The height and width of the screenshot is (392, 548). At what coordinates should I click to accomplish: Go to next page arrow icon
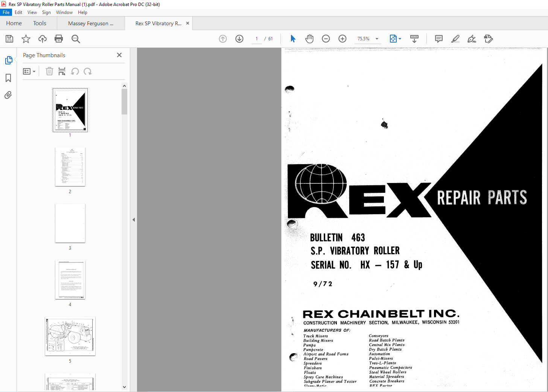tap(239, 39)
